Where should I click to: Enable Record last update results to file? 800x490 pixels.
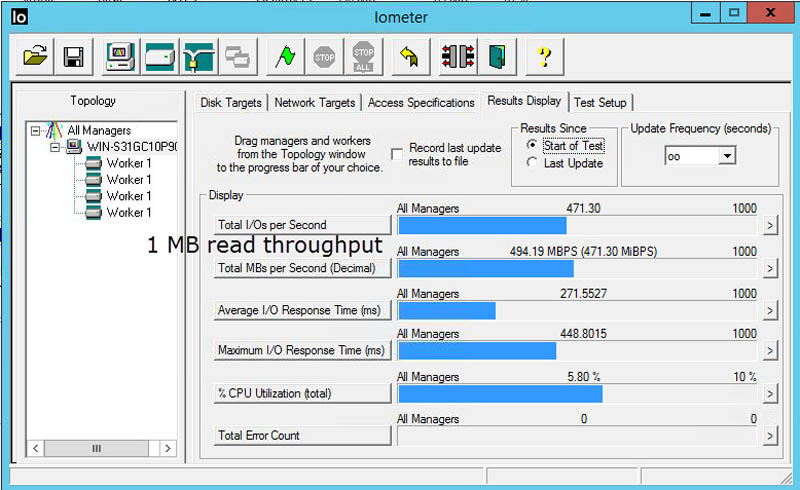pos(397,154)
